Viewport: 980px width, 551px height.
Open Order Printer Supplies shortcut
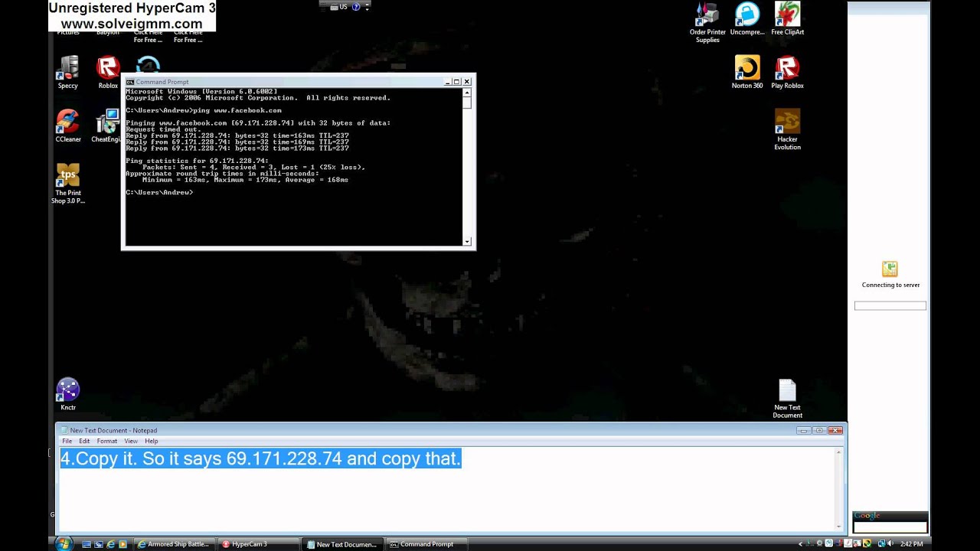[x=707, y=23]
